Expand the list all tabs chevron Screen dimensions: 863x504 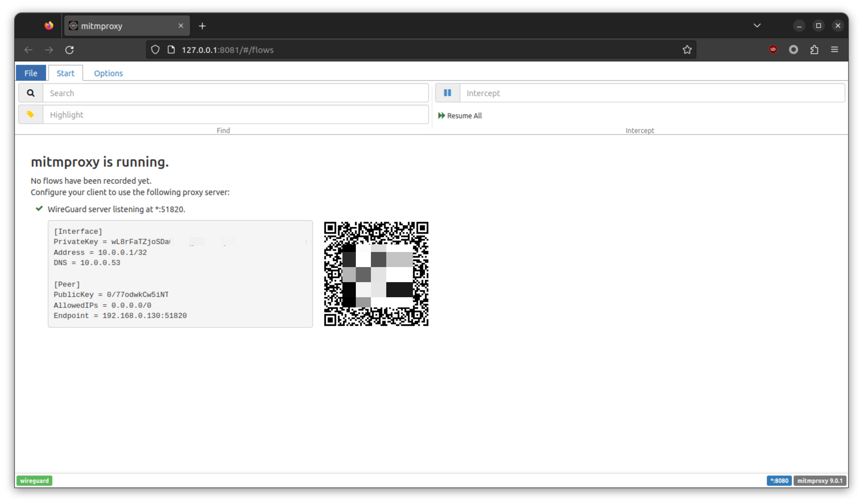click(757, 26)
